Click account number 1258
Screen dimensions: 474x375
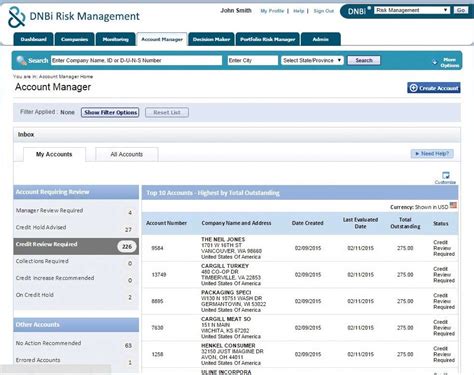point(157,354)
